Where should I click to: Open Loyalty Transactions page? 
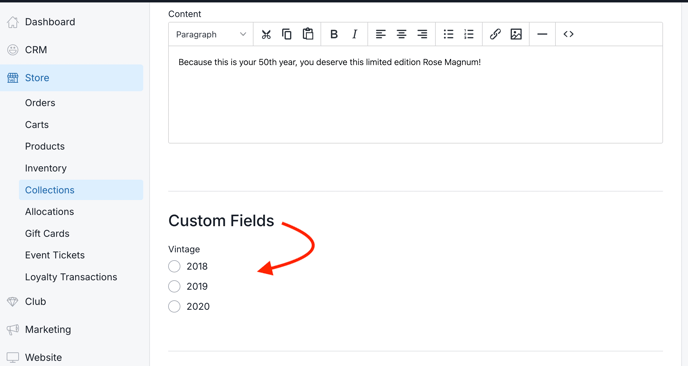[x=71, y=277]
